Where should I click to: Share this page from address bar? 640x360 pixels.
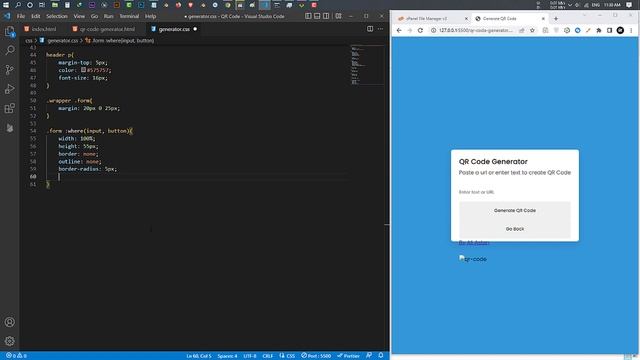tap(522, 30)
